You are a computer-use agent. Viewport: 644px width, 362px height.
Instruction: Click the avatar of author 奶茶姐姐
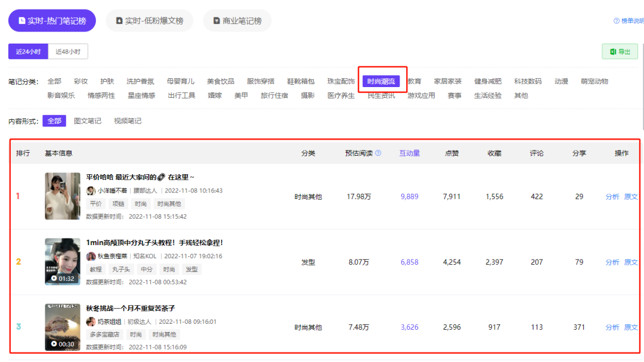91,321
